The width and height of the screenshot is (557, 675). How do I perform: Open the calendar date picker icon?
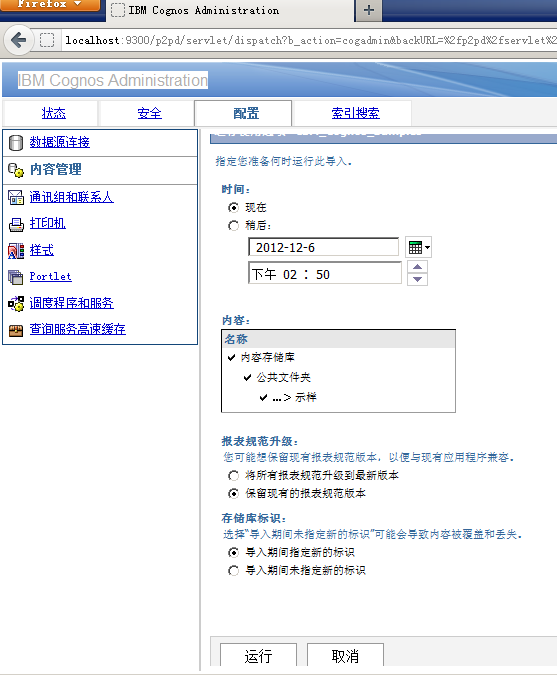pos(419,248)
